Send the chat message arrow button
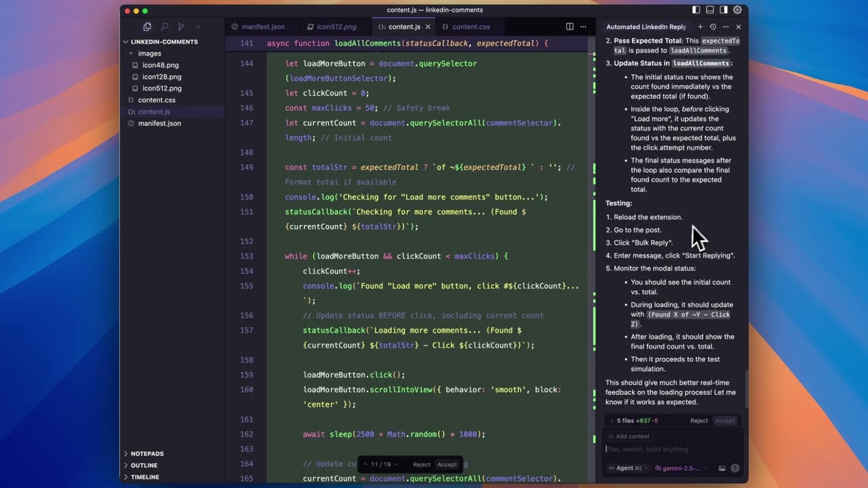The image size is (868, 488). tap(735, 468)
